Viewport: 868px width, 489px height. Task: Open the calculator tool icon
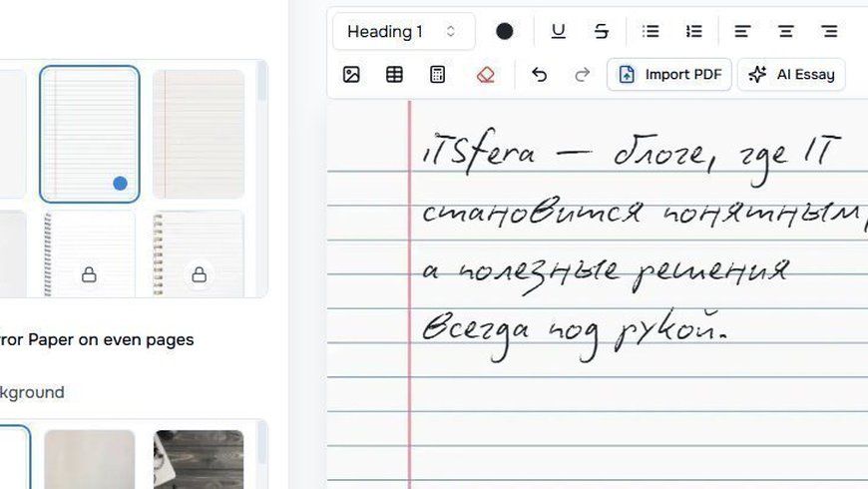(437, 74)
